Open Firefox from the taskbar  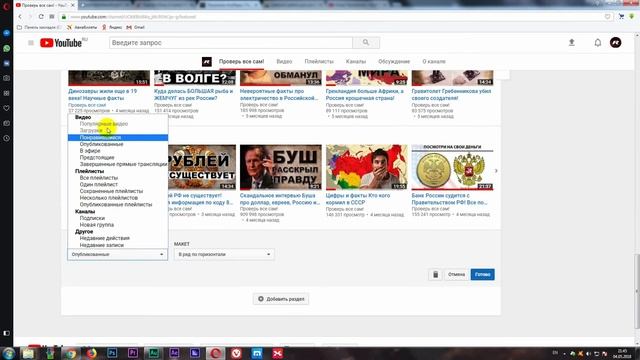point(91,353)
